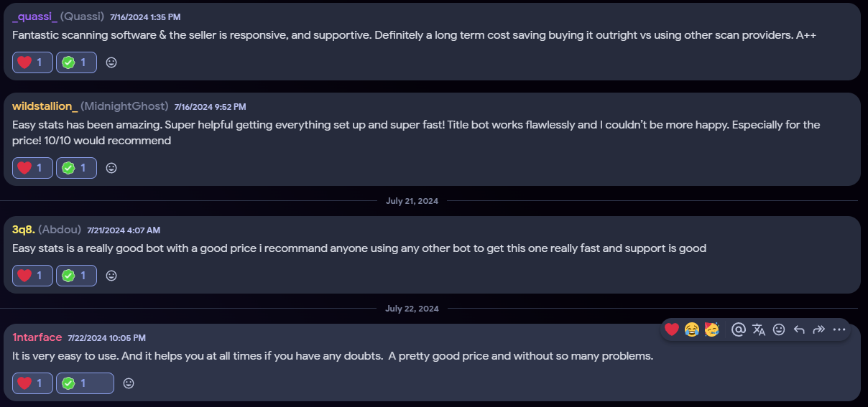Open the _quassi_ user profile
The width and height of the screenshot is (868, 407).
point(34,16)
